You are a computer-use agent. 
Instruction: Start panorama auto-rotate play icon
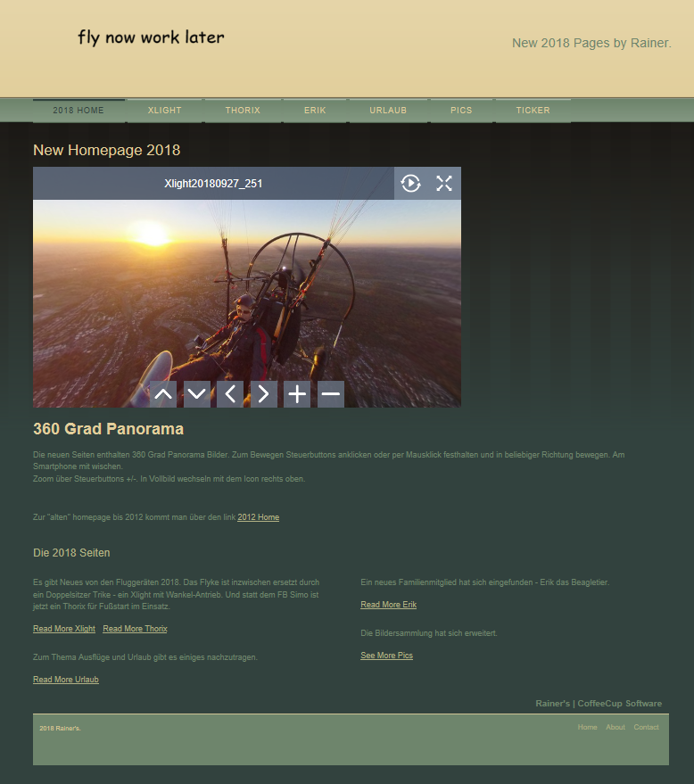(410, 184)
